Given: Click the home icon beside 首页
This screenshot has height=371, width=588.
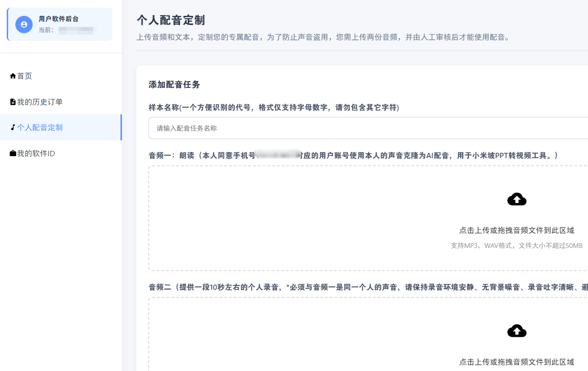Looking at the screenshot, I should click(13, 76).
